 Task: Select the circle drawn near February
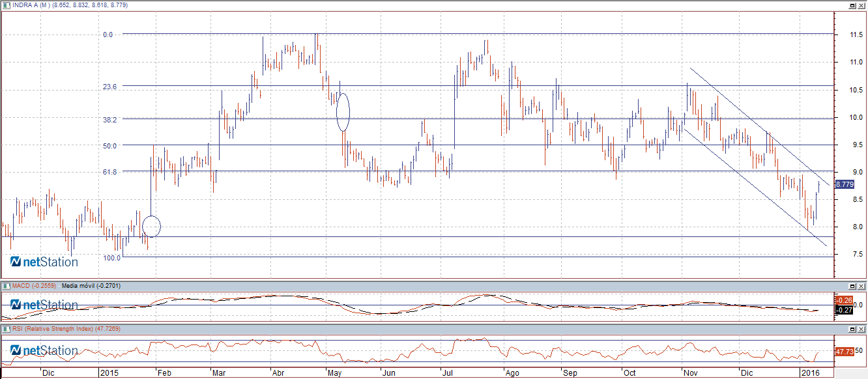151,226
